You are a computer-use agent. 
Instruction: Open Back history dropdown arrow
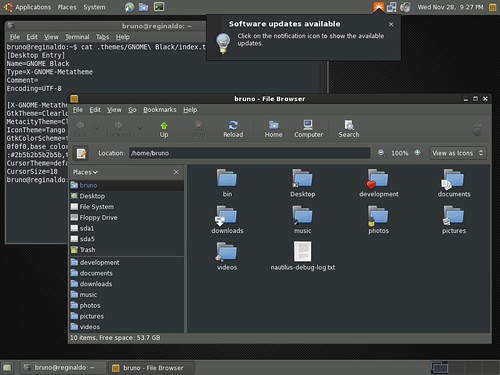[x=97, y=128]
